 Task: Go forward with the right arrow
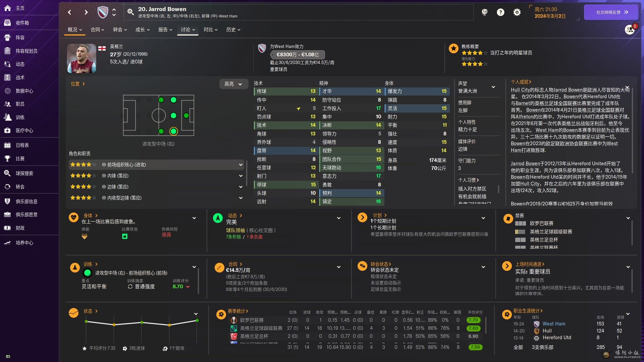coord(86,12)
